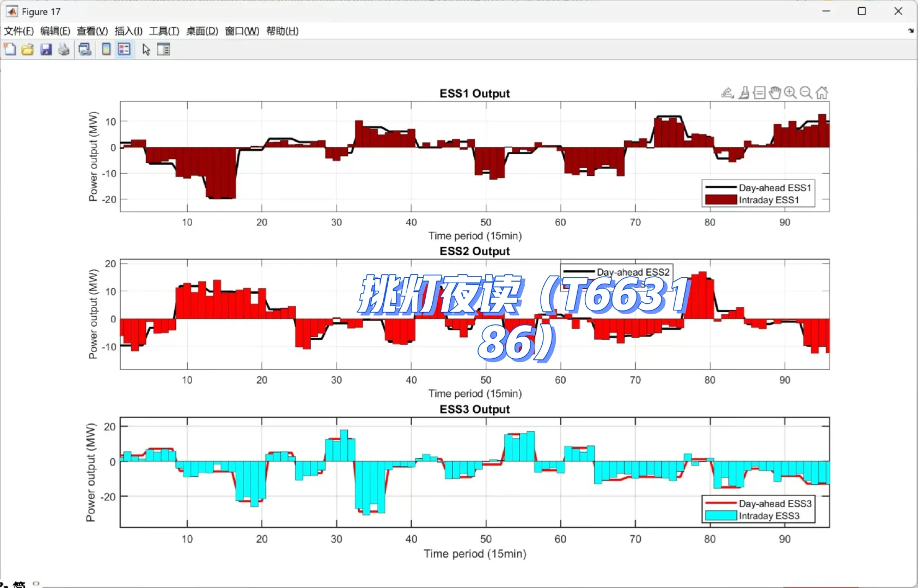
Task: Click the 'Day-ahead ESS3' legend entry
Action: point(775,504)
